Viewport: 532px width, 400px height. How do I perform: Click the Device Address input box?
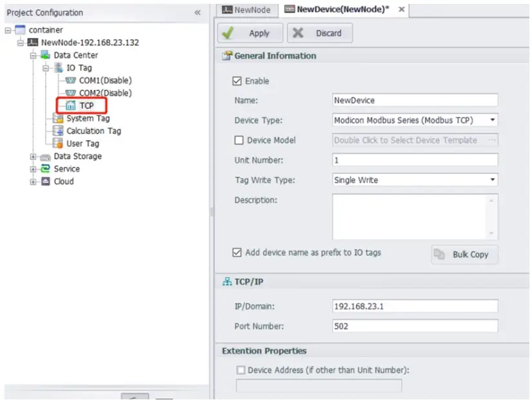coord(319,386)
